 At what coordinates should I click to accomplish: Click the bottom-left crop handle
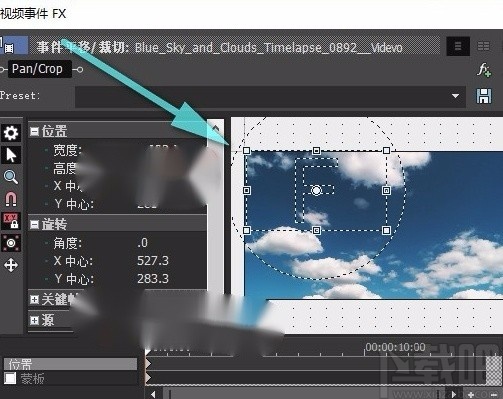pos(246,230)
